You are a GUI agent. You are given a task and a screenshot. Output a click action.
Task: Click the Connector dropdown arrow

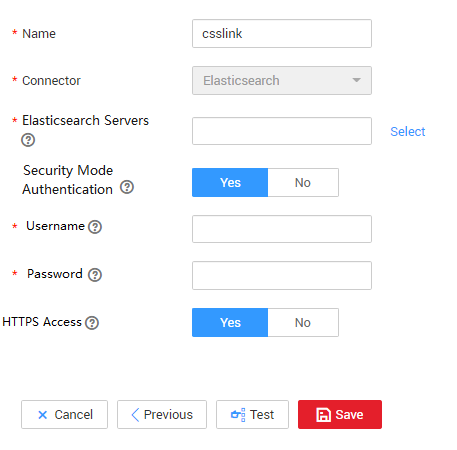click(357, 80)
